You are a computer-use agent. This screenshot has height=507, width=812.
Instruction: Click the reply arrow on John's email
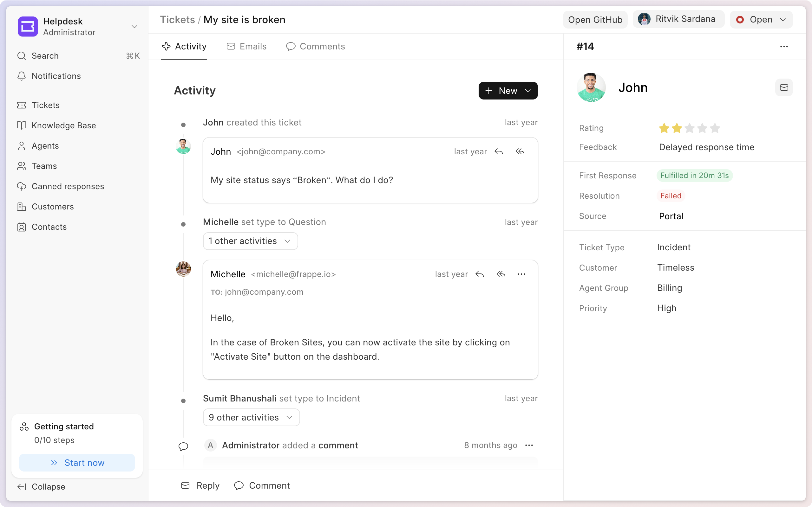499,151
